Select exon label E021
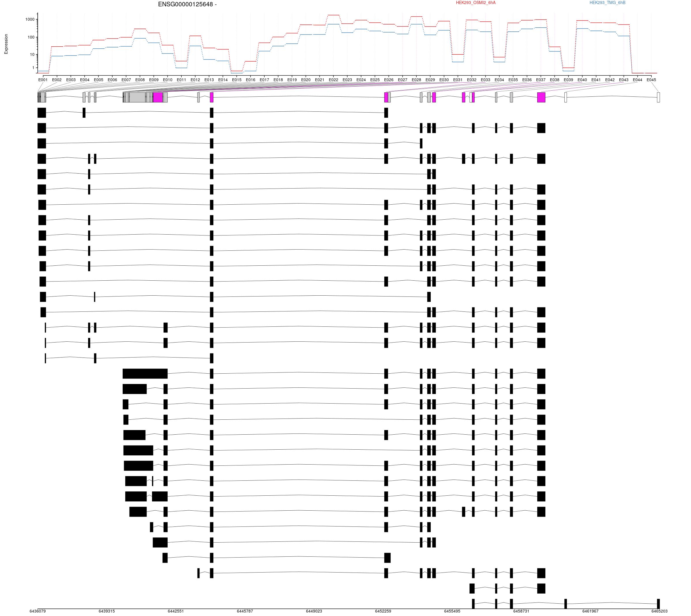This screenshot has width=691, height=616. pos(320,80)
